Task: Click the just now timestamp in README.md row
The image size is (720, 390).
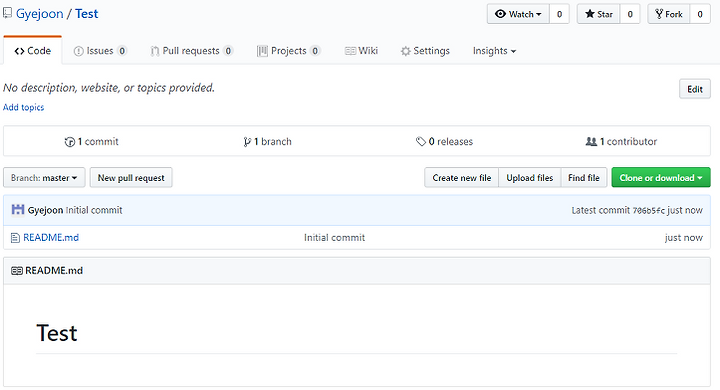Action: 683,237
